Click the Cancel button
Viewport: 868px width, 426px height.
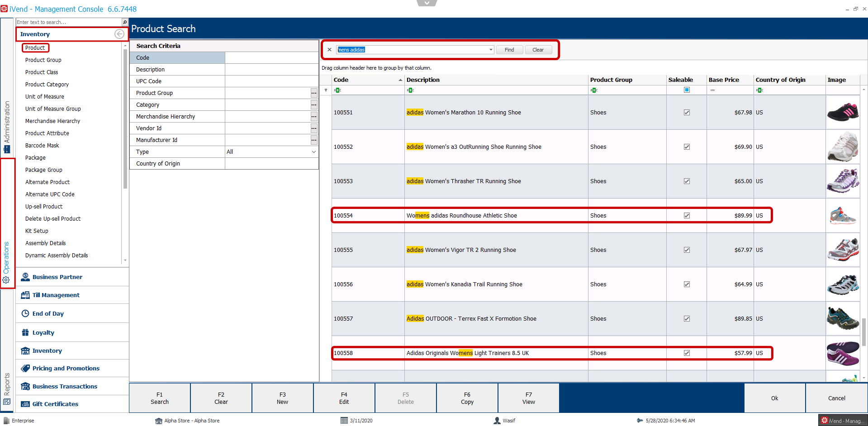click(837, 398)
